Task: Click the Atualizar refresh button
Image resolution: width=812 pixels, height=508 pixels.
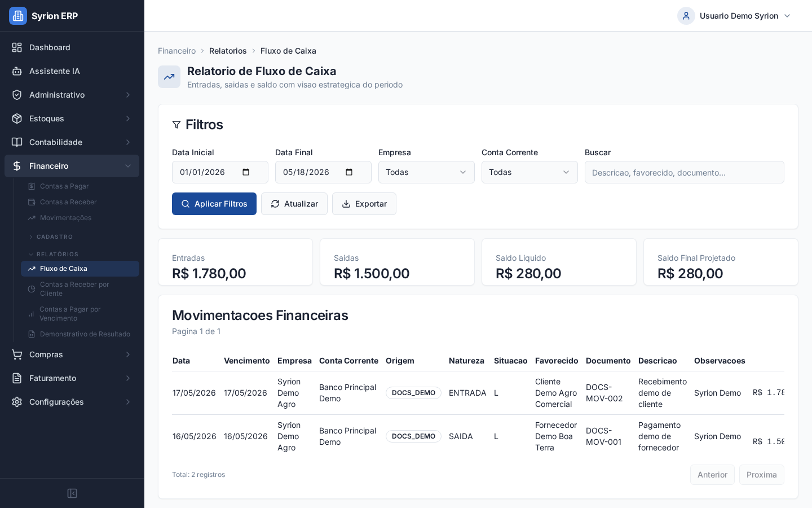Action: 294,204
